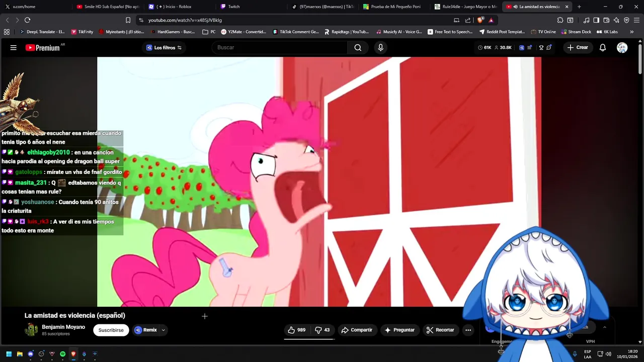Click the video player frame
The image size is (644, 362).
click(x=319, y=182)
